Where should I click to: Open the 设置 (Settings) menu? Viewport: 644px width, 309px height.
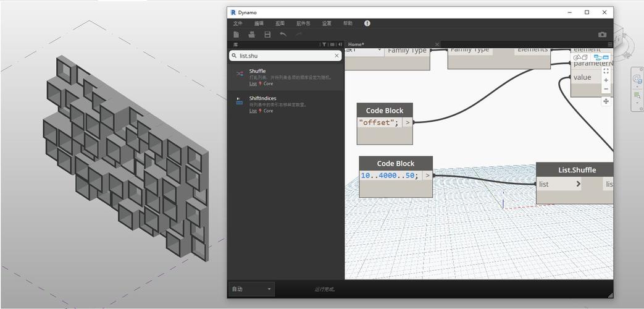(x=327, y=23)
